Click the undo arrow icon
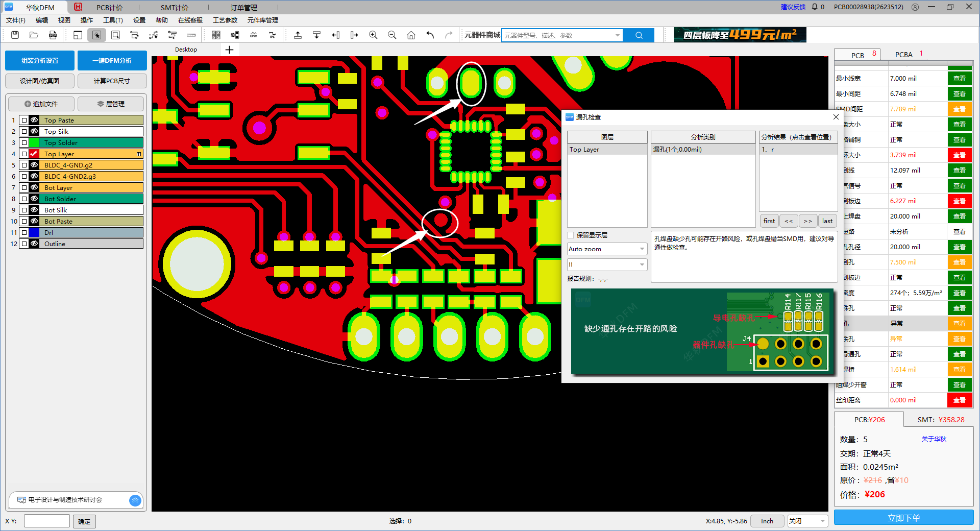Image resolution: width=980 pixels, height=531 pixels. (430, 35)
